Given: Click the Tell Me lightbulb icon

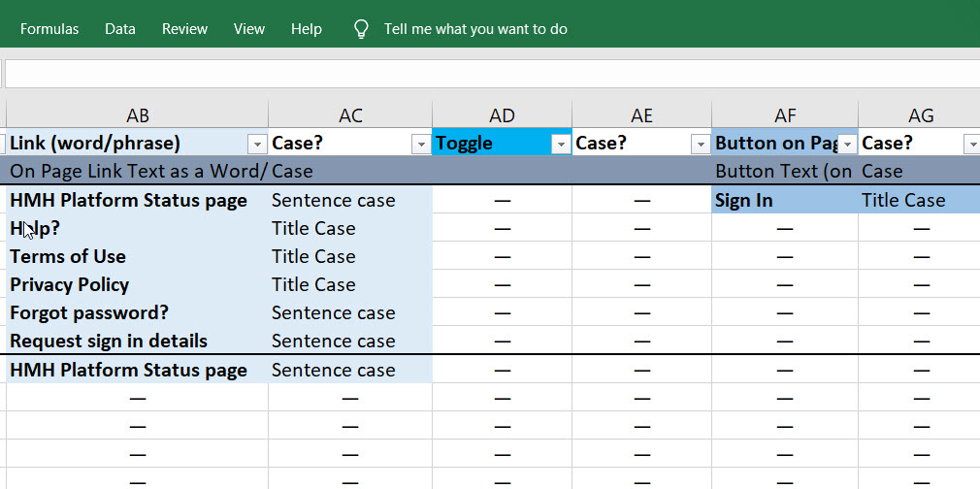Looking at the screenshot, I should pos(361,29).
